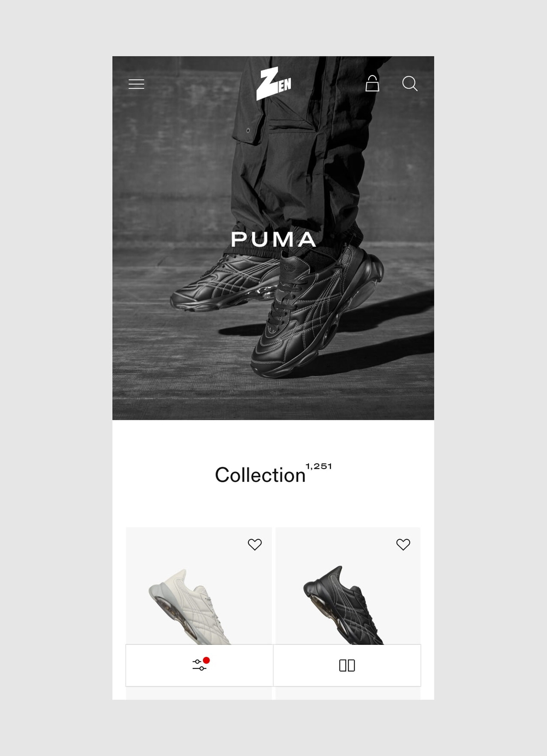Open the hamburger menu
This screenshot has width=547, height=756.
[136, 84]
